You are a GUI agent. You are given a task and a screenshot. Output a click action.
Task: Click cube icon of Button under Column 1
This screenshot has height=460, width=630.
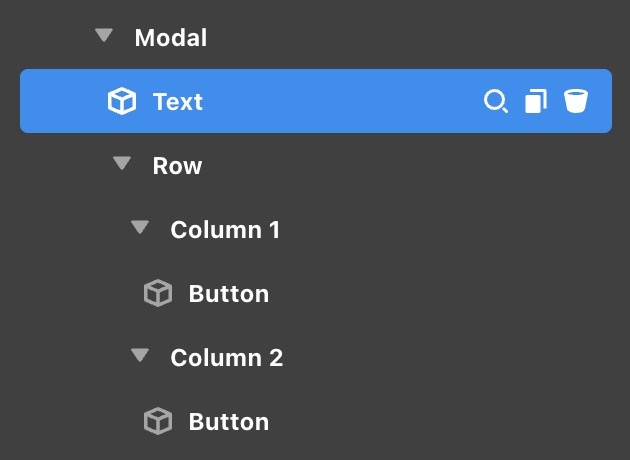click(x=158, y=293)
